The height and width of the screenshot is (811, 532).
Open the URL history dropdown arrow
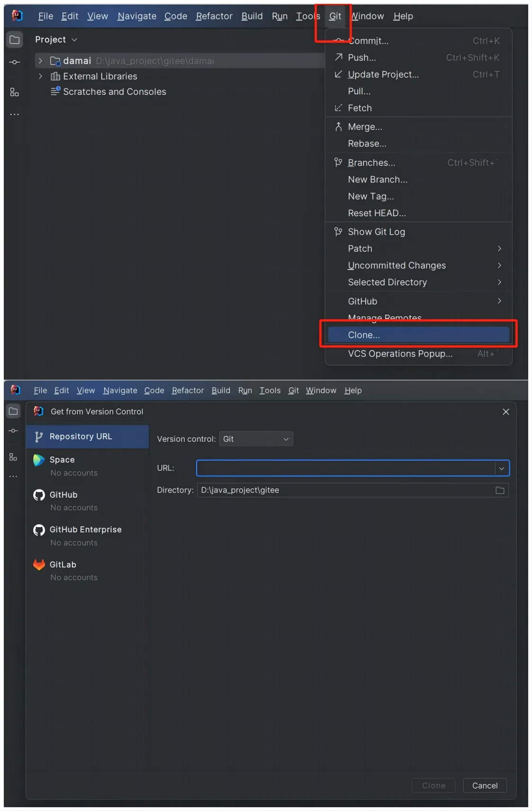pos(502,468)
